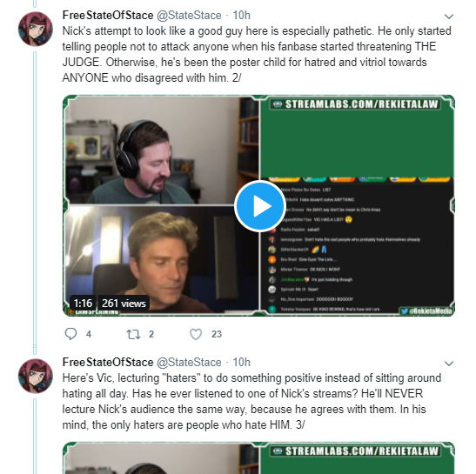This screenshot has height=474, width=476.
Task: Open the second tweet's chevron options menu
Action: click(x=449, y=364)
